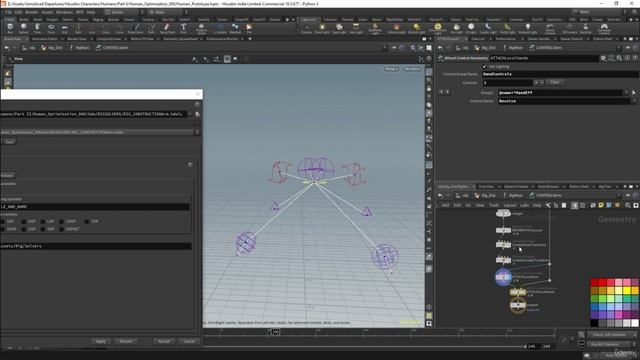Image resolution: width=640 pixels, height=360 pixels.
Task: Add a Spot Light from the shelf
Action: click(339, 29)
